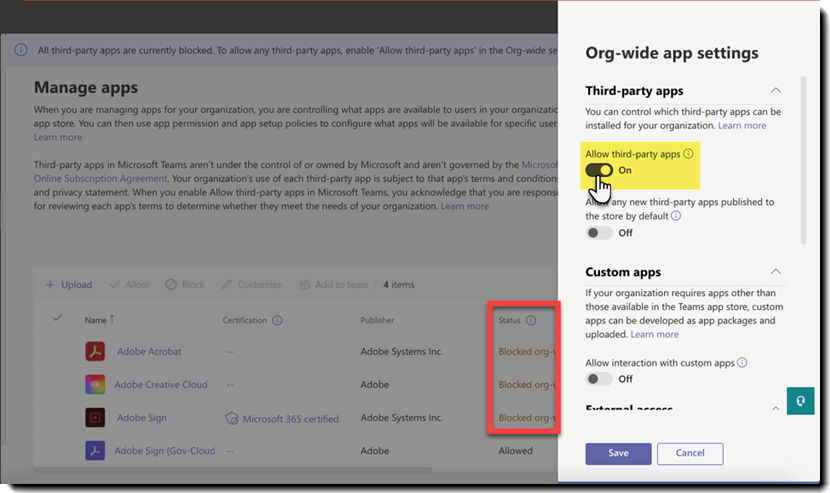
Task: Click the Status column header text
Action: [x=509, y=320]
